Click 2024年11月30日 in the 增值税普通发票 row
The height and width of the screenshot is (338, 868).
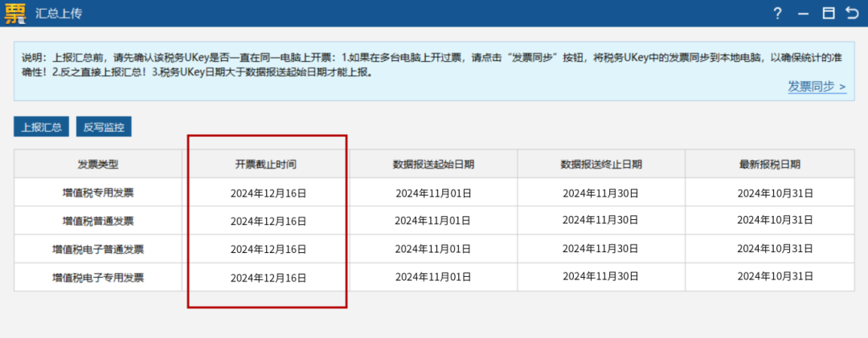click(x=601, y=220)
